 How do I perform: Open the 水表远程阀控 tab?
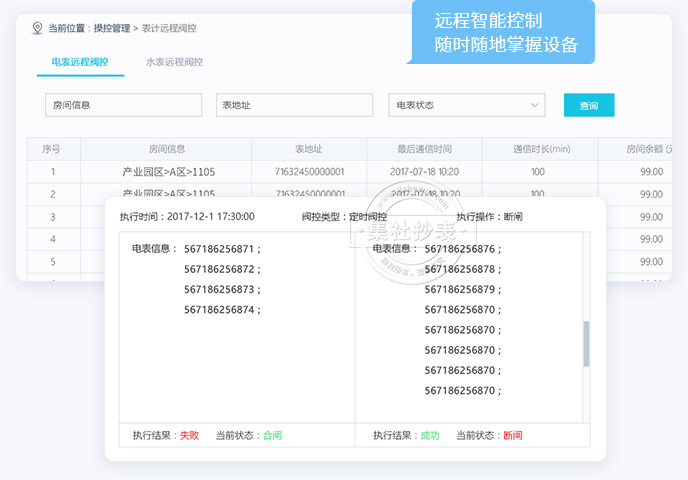(x=174, y=62)
